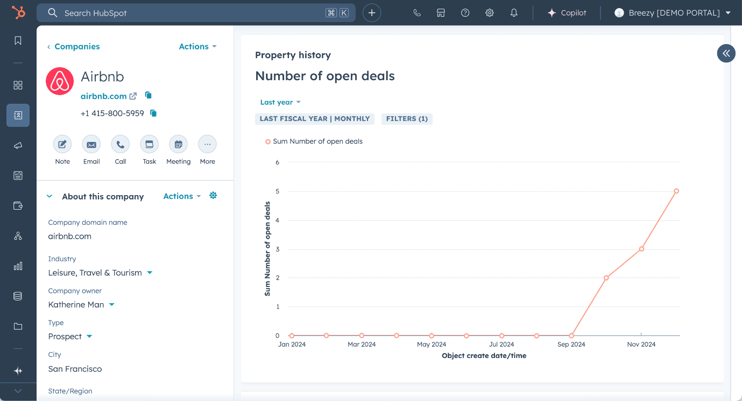Click the Jan 2024 data point
Viewport: 742px width, 401px height.
[x=292, y=336]
